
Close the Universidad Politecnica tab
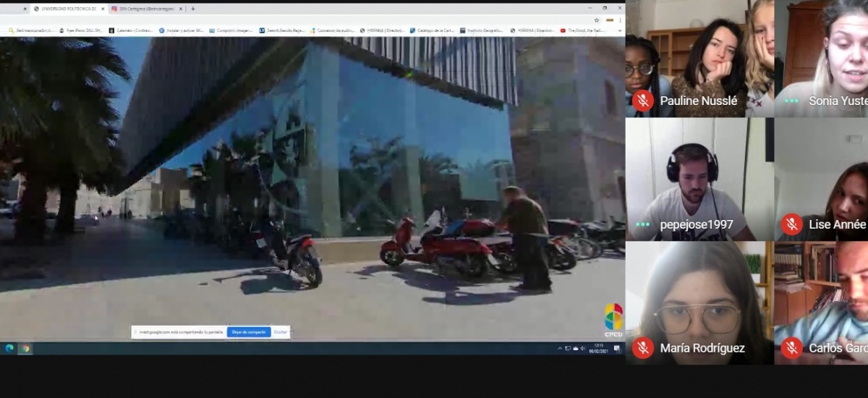tap(103, 9)
